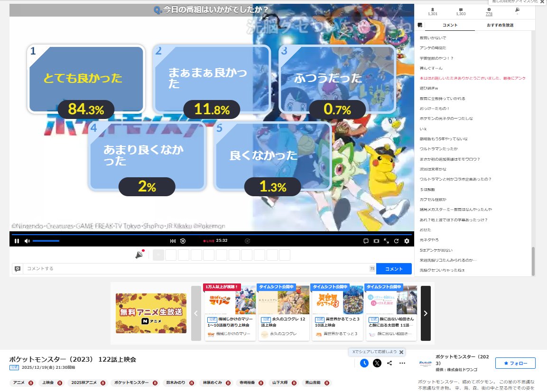Open the three-dot more menu
Screen dimensions: 547x392
pos(402,363)
